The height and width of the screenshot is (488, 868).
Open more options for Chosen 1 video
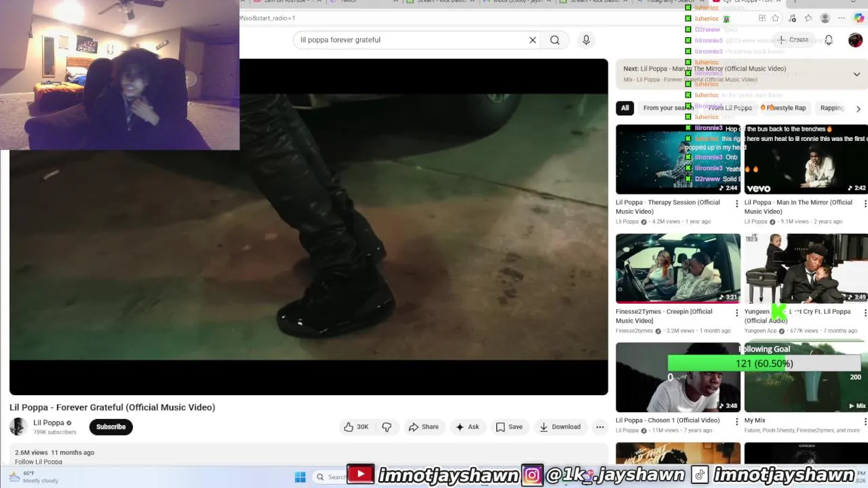coord(737,422)
